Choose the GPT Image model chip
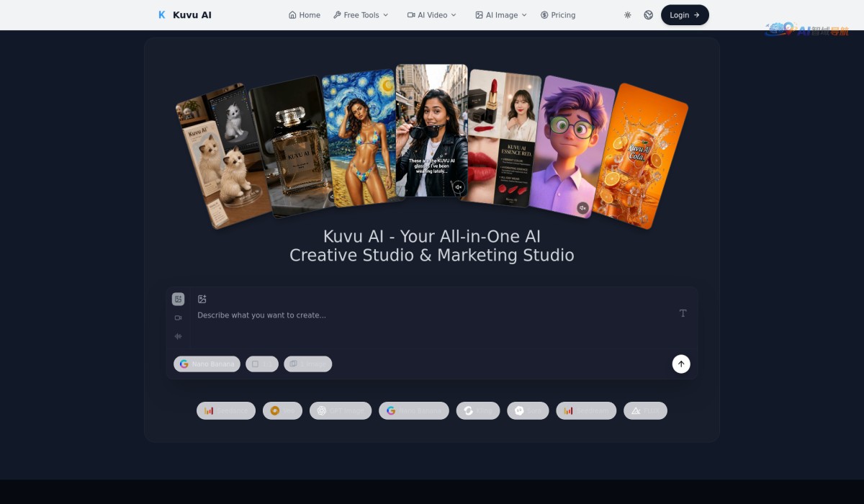Image resolution: width=864 pixels, height=504 pixels. [341, 410]
